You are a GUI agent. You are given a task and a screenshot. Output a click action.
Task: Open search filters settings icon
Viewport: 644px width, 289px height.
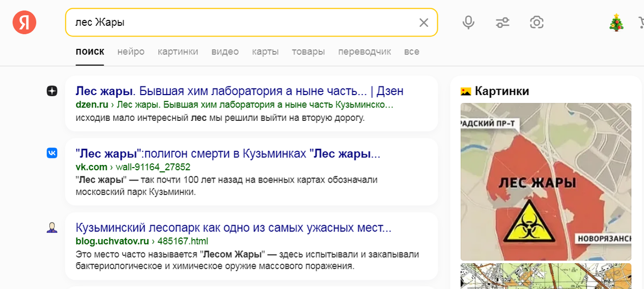point(503,22)
